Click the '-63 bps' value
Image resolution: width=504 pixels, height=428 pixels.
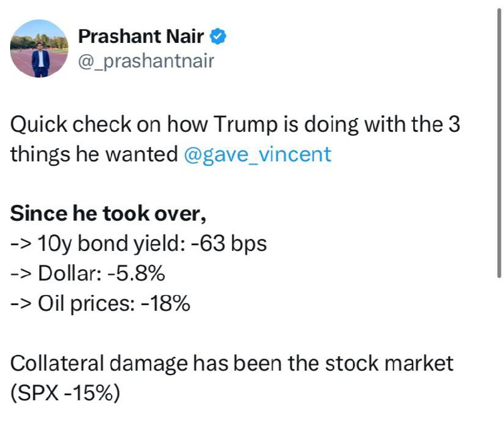tap(229, 243)
